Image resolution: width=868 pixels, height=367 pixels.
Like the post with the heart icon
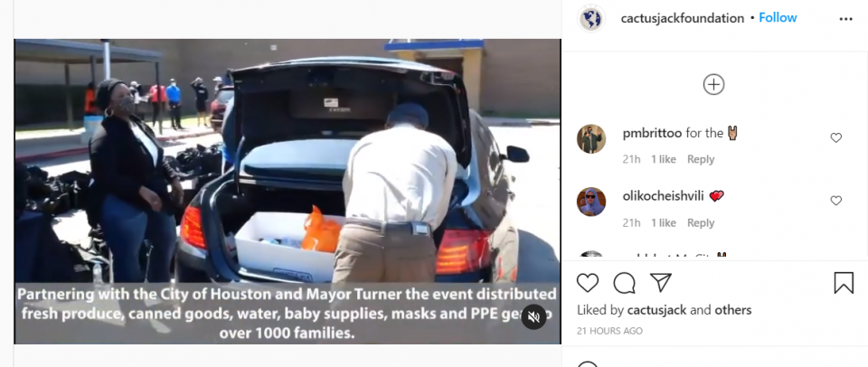588,283
